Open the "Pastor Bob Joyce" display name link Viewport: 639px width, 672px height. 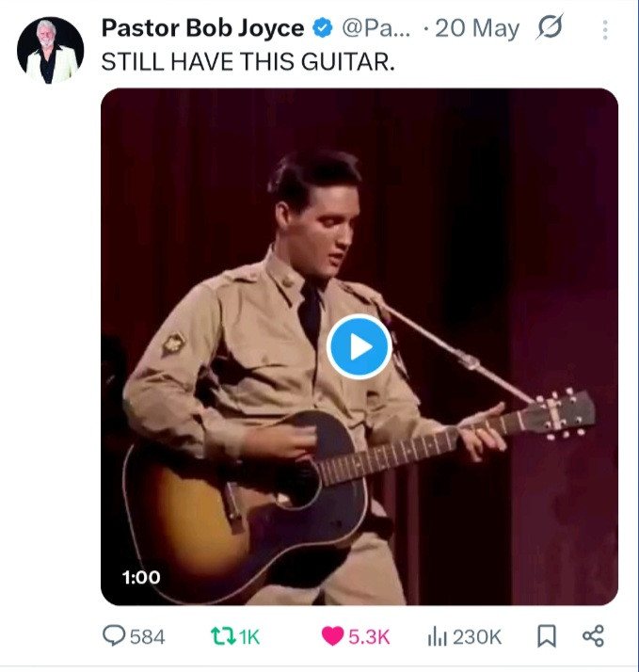(x=201, y=29)
